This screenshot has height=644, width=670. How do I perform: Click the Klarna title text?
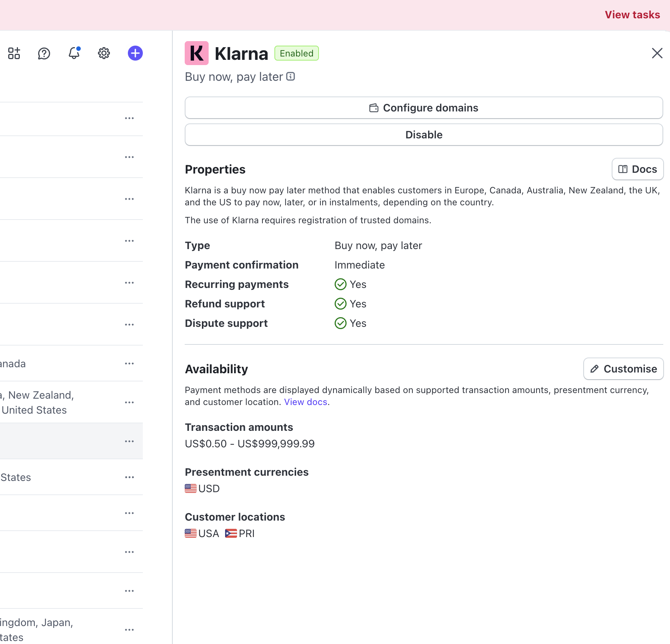242,53
